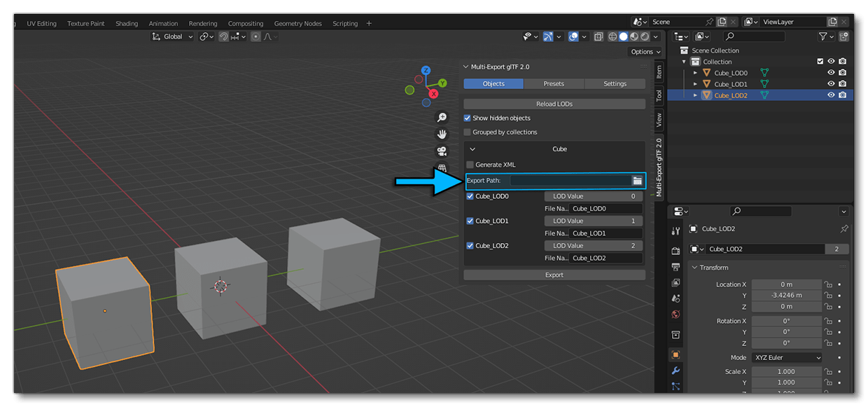
Task: Open the shading options dropdown arrow
Action: (656, 36)
